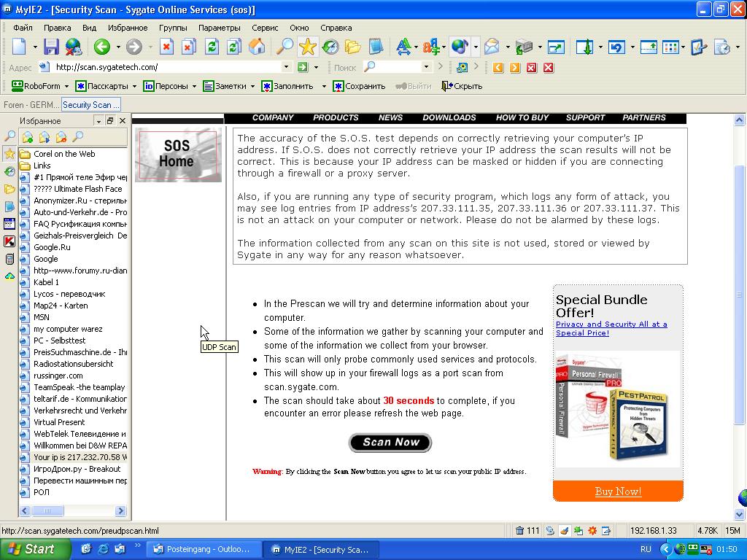Expand the new page dropdown arrow

pos(35,47)
